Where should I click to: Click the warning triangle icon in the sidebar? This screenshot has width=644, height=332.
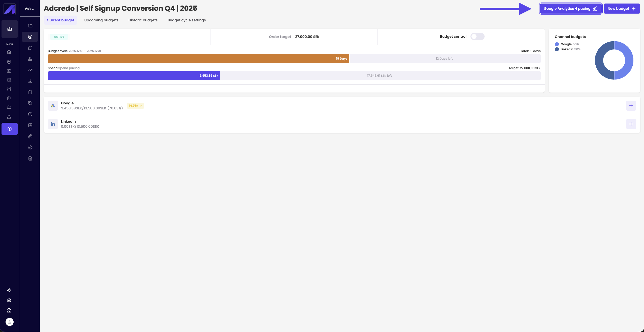point(9,117)
